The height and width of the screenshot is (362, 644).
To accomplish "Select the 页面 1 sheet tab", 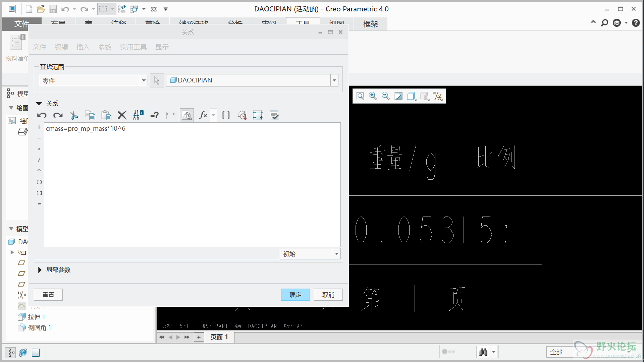I will pos(219,337).
